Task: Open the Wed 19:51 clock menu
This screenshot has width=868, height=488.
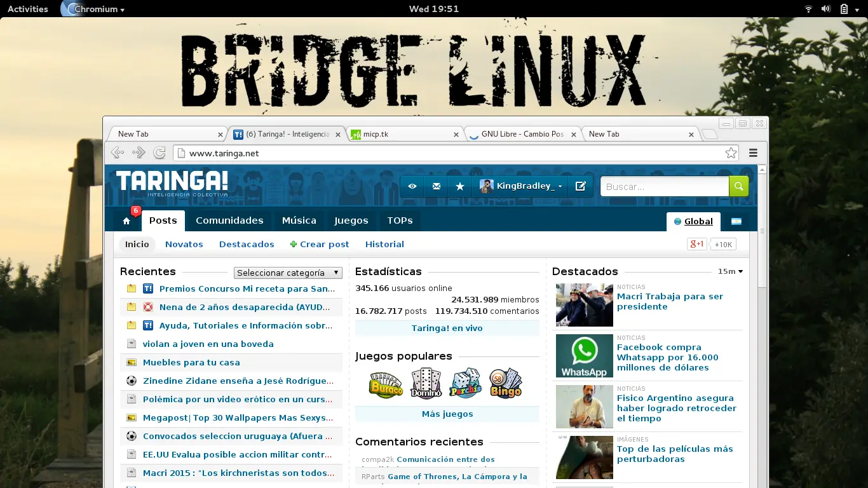Action: [434, 9]
